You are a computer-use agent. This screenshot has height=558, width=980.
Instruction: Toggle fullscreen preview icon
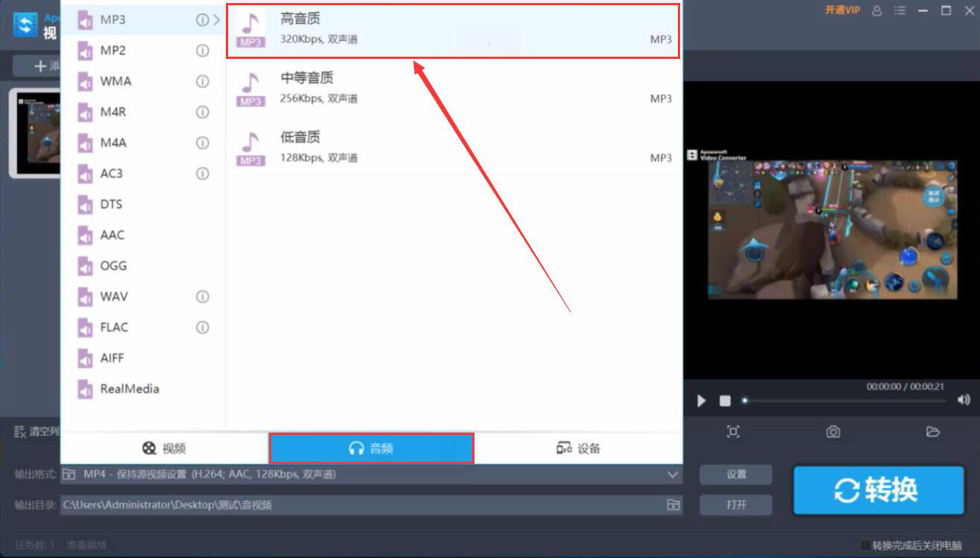click(x=733, y=432)
